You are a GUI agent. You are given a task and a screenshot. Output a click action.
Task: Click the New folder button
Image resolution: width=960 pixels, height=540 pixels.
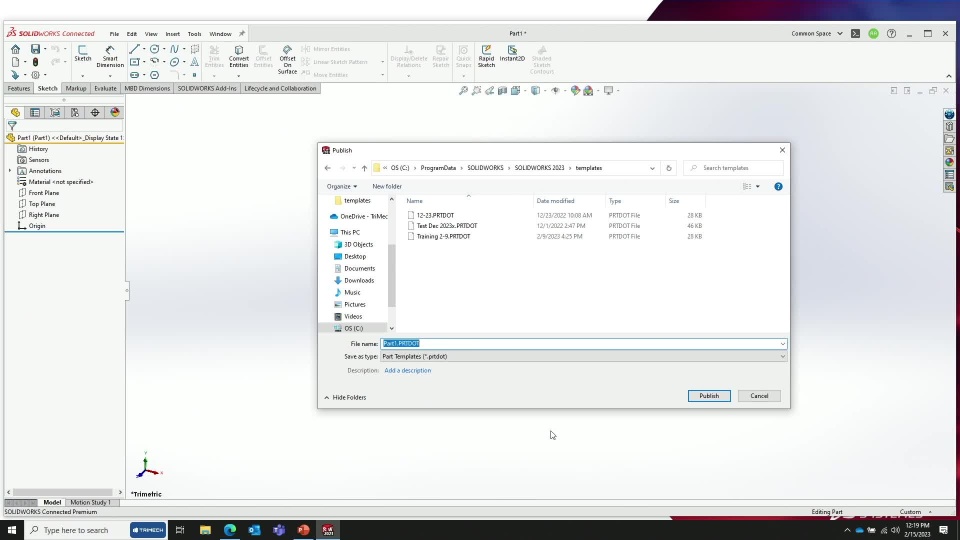coord(387,187)
